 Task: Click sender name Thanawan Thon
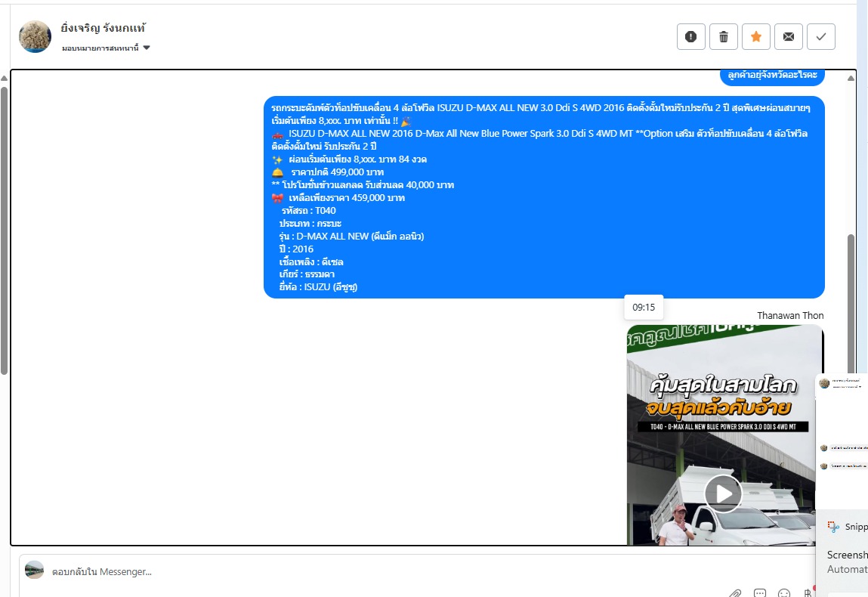(790, 315)
